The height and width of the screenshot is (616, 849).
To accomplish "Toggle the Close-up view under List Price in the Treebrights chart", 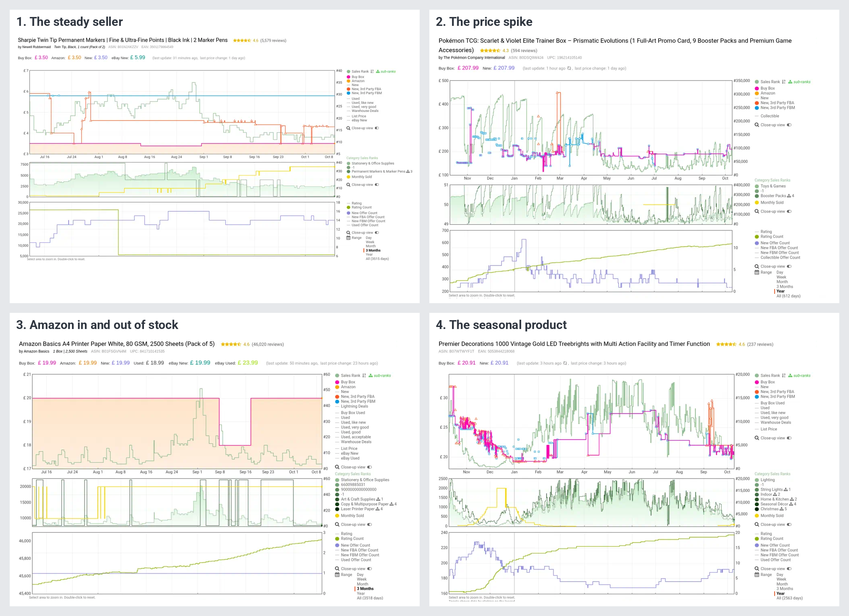I will coord(789,438).
